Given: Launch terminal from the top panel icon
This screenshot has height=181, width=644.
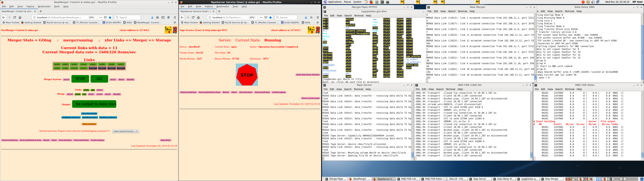Looking at the screenshot, I should tap(382, 2).
